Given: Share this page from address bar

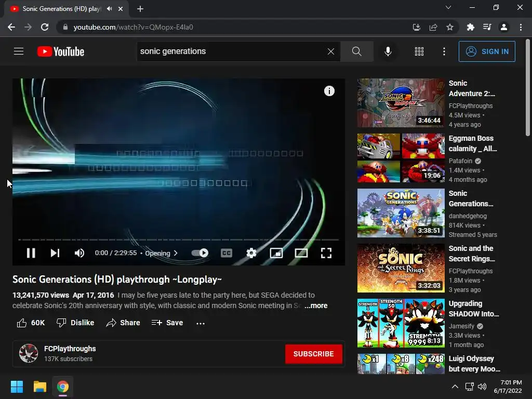Looking at the screenshot, I should point(433,27).
